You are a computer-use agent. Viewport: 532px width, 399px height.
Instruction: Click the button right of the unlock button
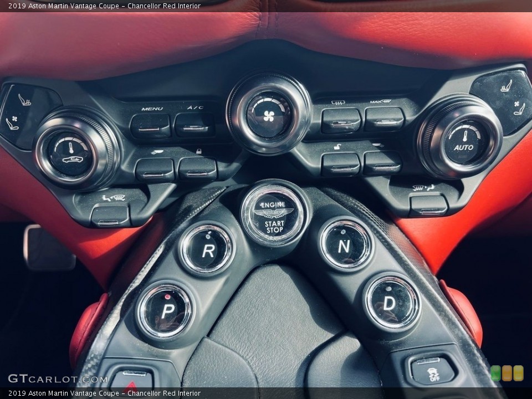point(382,162)
